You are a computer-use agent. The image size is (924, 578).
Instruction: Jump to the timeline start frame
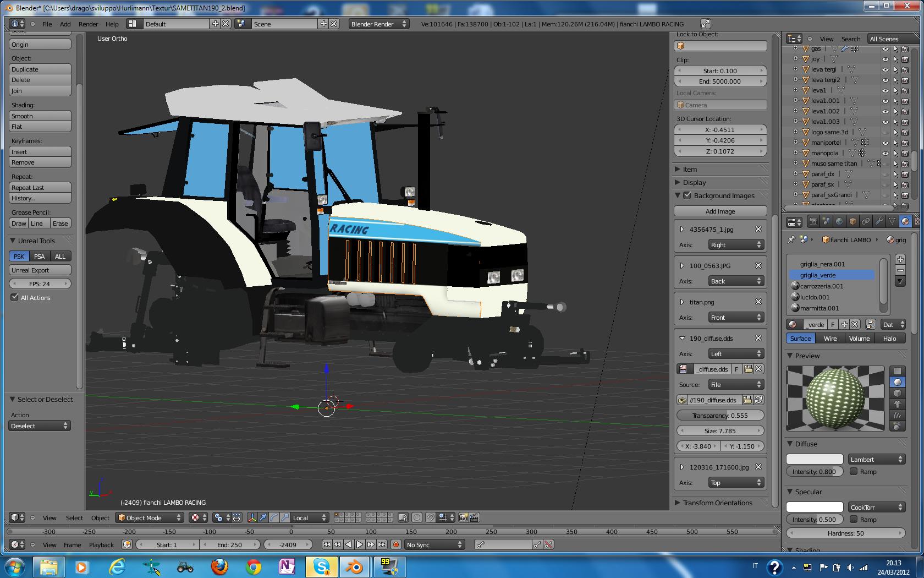[327, 544]
